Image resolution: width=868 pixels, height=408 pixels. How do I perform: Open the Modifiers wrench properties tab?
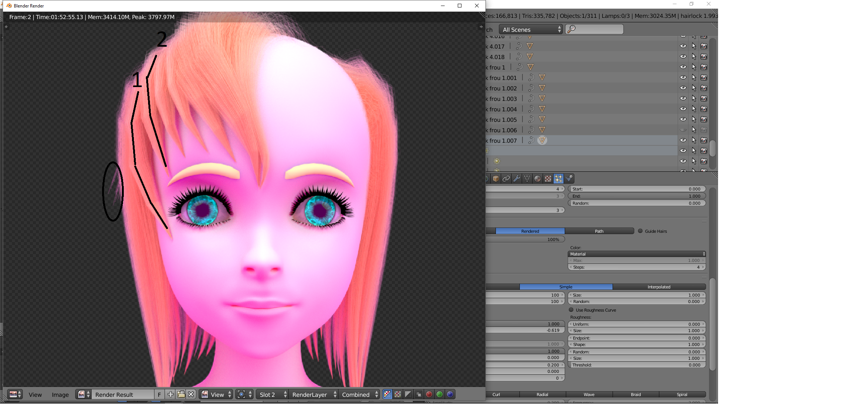click(516, 179)
